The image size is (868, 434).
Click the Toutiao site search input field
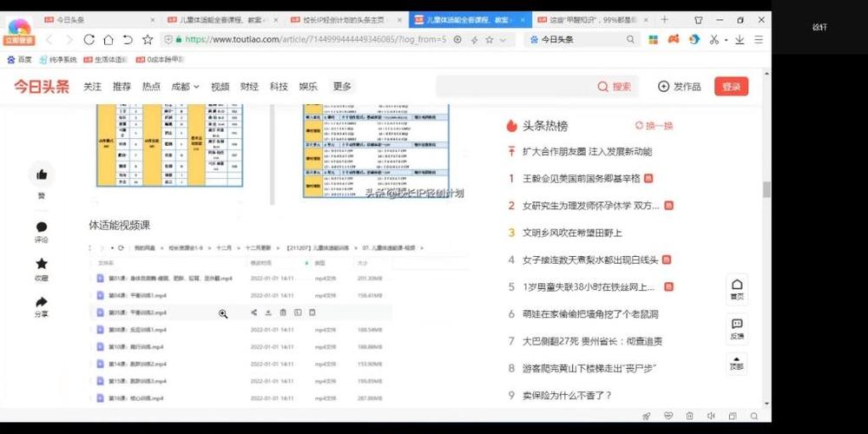pyautogui.click(x=516, y=86)
